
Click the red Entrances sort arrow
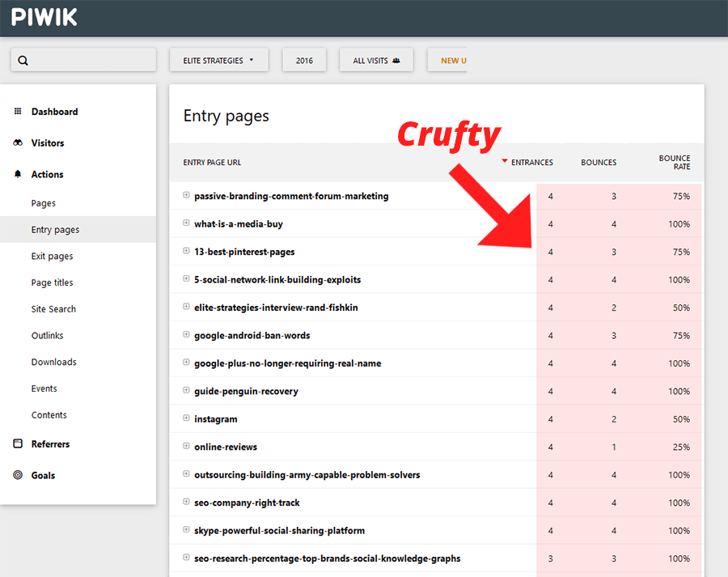505,162
